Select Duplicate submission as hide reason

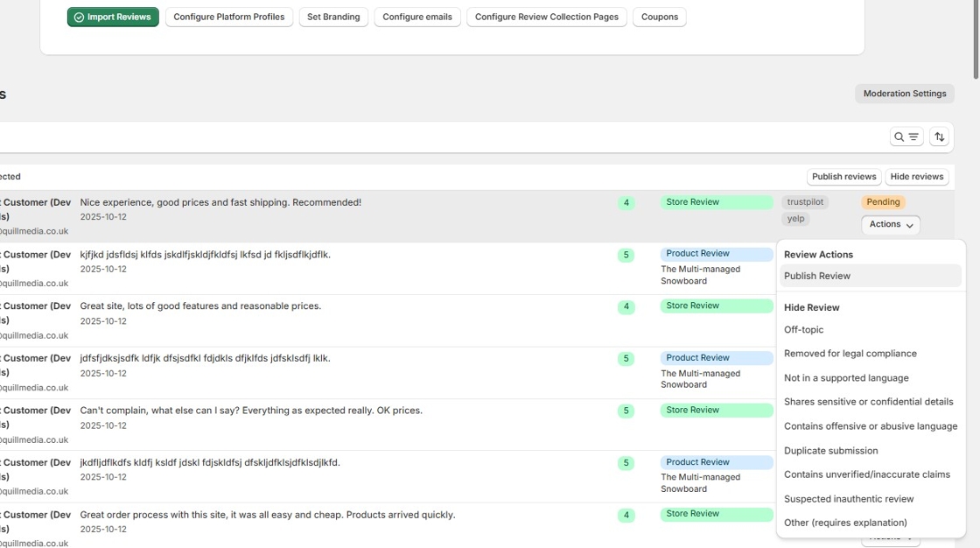(830, 450)
